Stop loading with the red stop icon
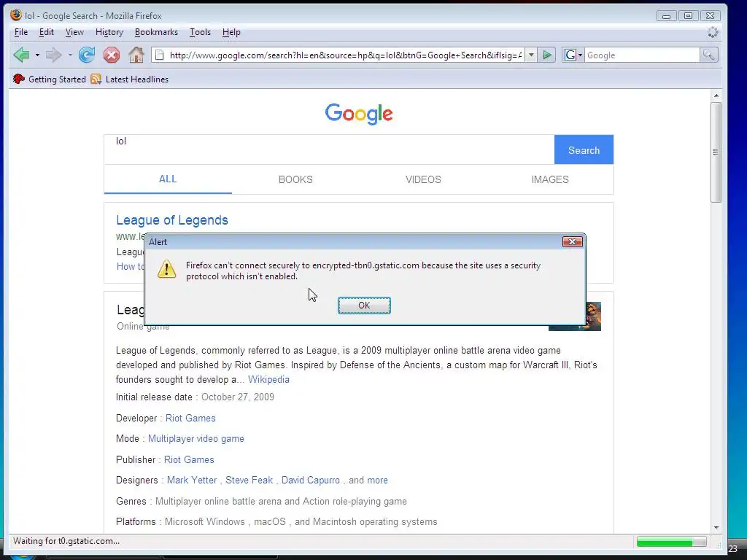 (112, 55)
